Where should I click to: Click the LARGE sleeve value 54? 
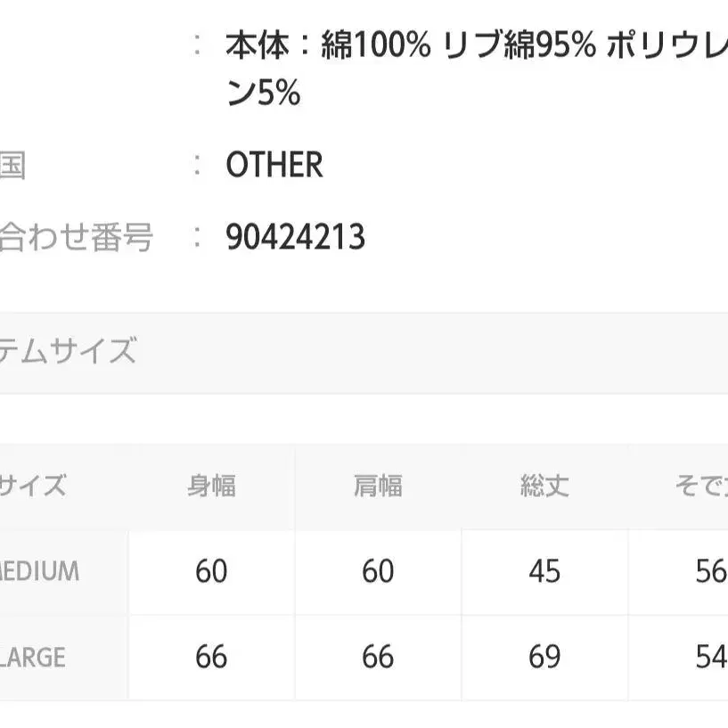710,657
